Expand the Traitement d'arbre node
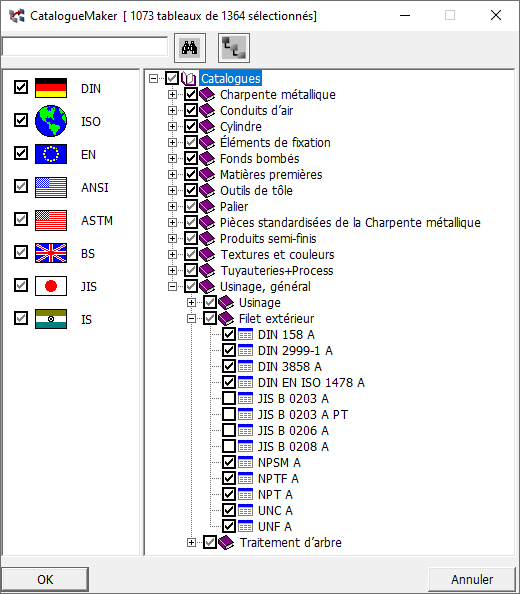This screenshot has height=594, width=520. pyautogui.click(x=191, y=542)
